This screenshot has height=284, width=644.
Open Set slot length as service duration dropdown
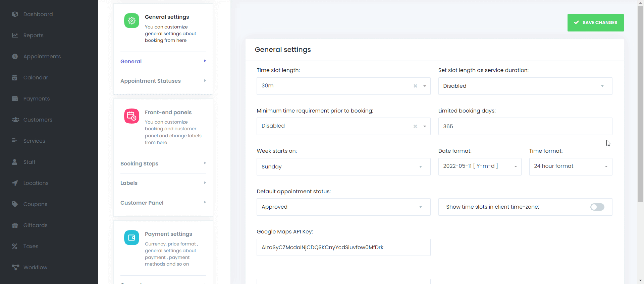[x=525, y=86]
